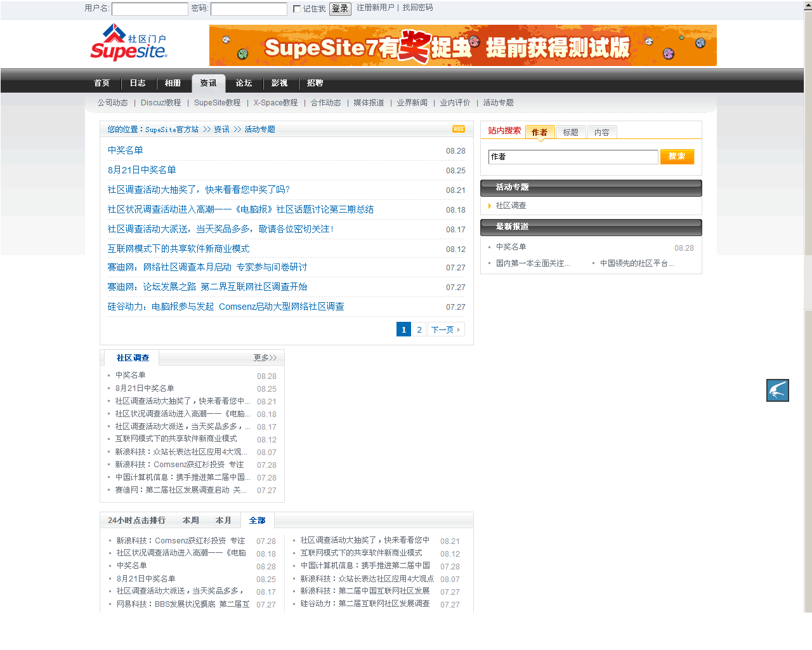Open 赛迪网：论坛发展之路 article
Screen dimensions: 812x650
(207, 287)
